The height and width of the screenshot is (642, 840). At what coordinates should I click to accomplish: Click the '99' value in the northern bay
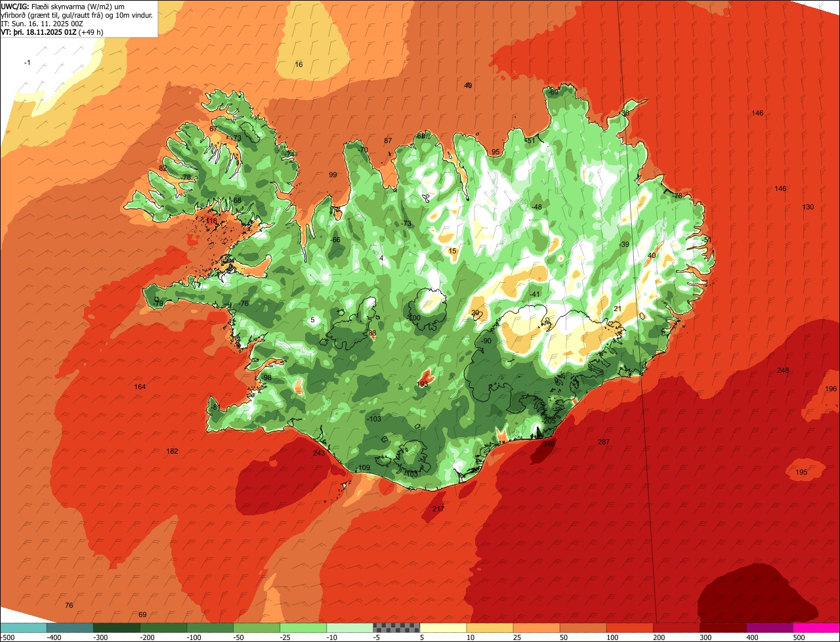click(333, 175)
